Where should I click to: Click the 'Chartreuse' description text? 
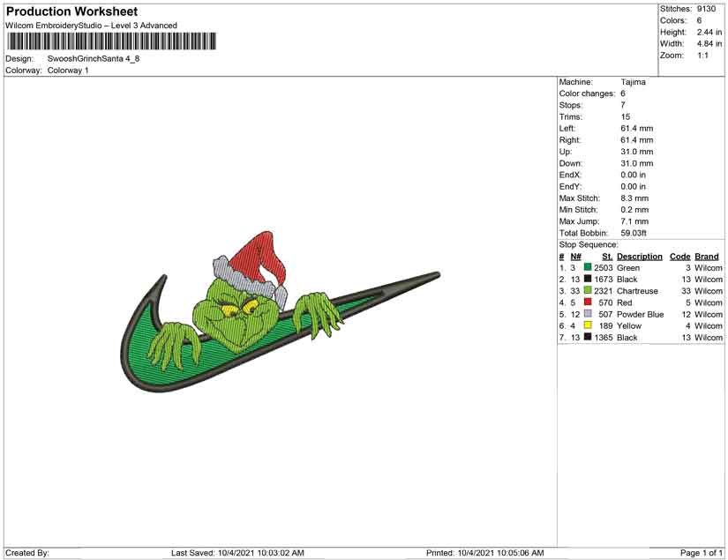pos(637,291)
